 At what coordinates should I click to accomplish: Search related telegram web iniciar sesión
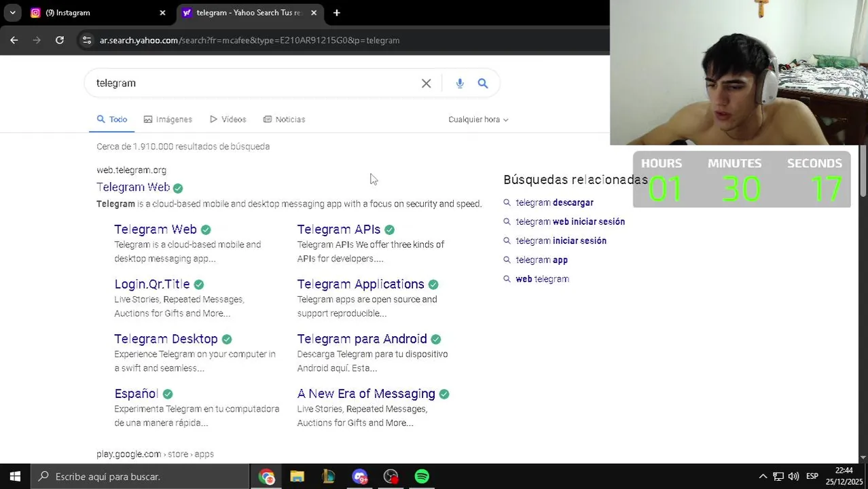click(x=570, y=221)
